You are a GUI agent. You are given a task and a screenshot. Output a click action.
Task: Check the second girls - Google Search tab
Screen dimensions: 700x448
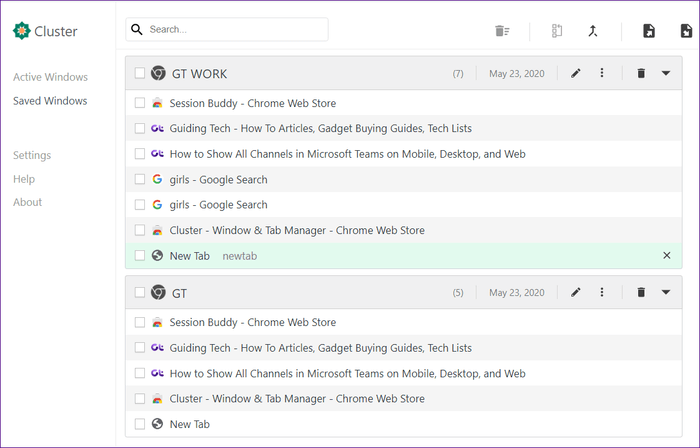(x=140, y=204)
